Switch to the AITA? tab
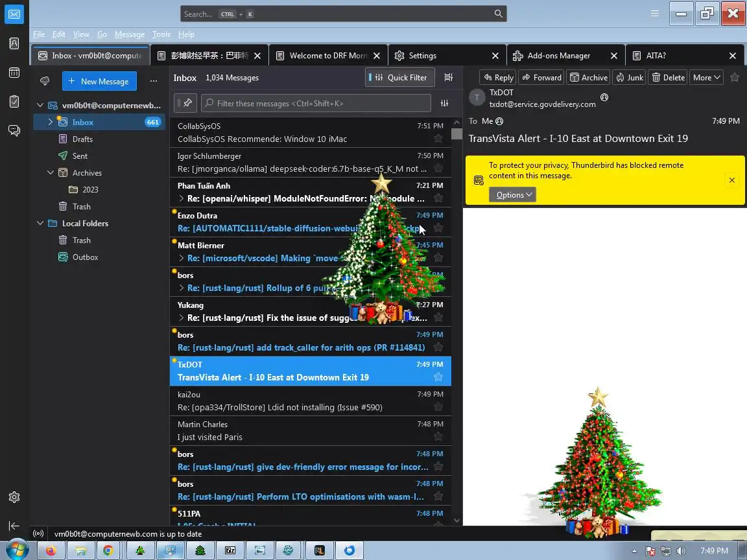747x560 pixels. (x=685, y=56)
